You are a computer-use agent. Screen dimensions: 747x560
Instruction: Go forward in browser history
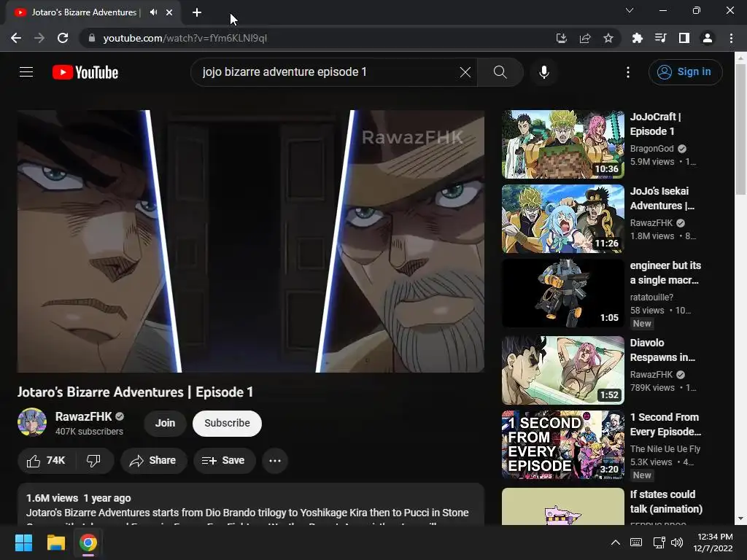pos(39,38)
